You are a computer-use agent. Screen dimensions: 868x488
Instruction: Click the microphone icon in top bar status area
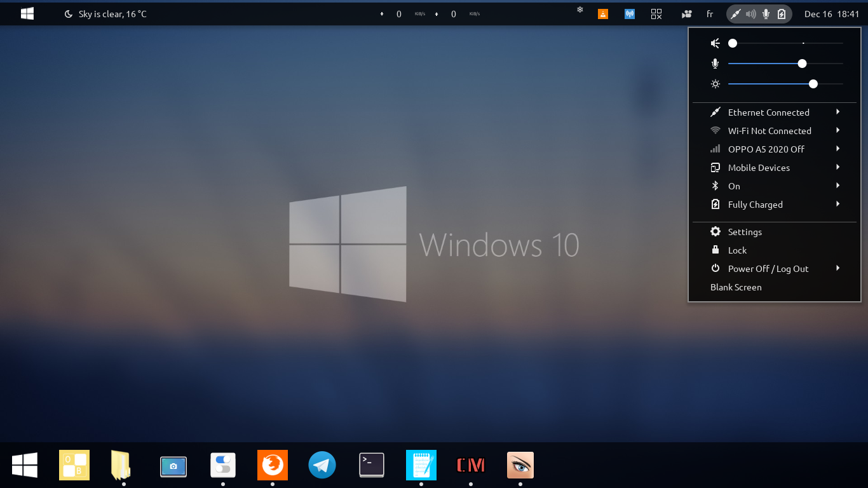point(766,14)
